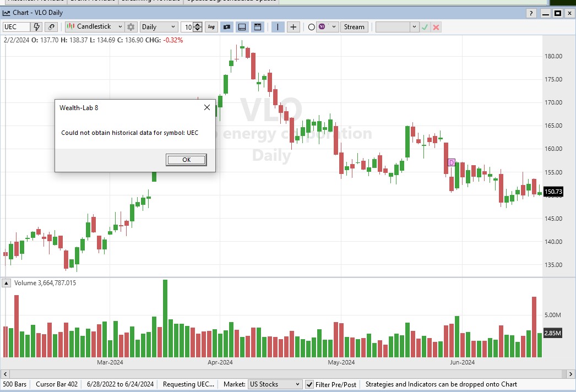The image size is (576, 392).
Task: Click the chart window help question mark button
Action: pos(531,13)
